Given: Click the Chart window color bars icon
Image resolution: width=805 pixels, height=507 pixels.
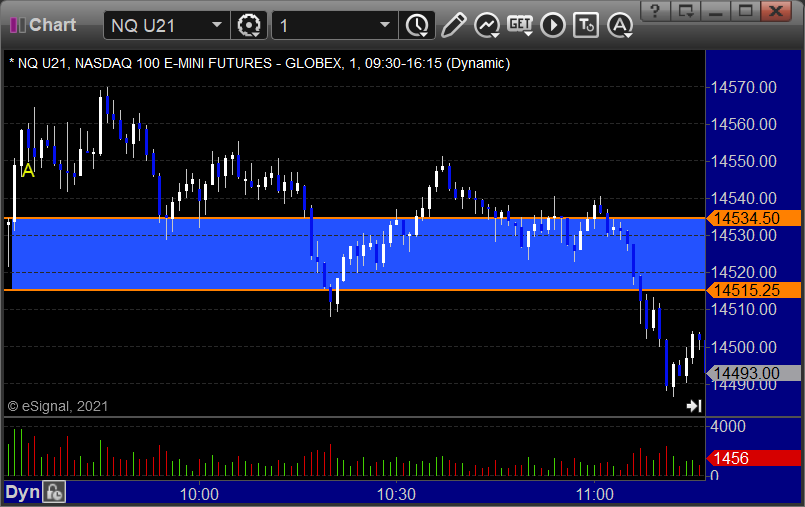Looking at the screenshot, I should pos(17,25).
